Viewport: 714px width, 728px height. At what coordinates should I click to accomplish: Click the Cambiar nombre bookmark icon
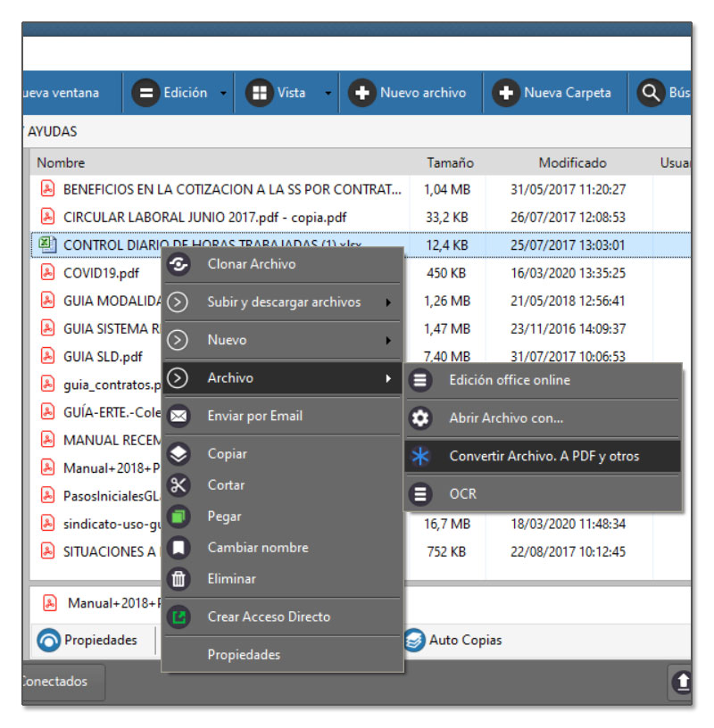(x=178, y=548)
